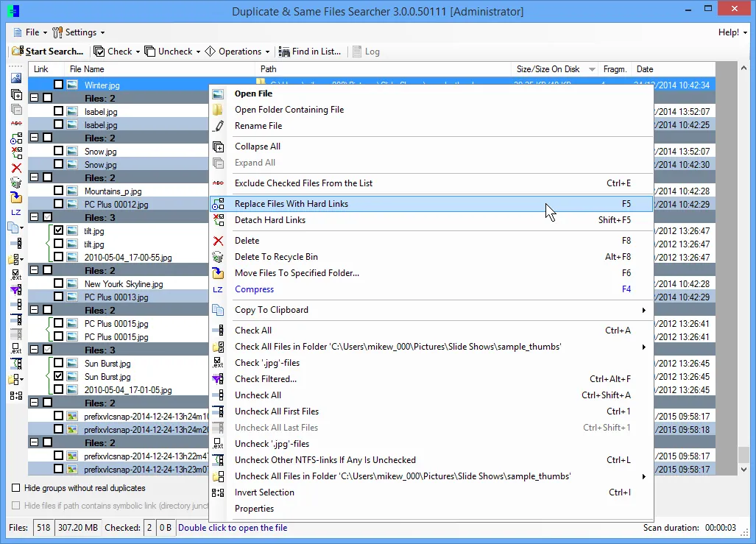
Task: Choose Exclude Checked Files From the List
Action: (x=431, y=183)
